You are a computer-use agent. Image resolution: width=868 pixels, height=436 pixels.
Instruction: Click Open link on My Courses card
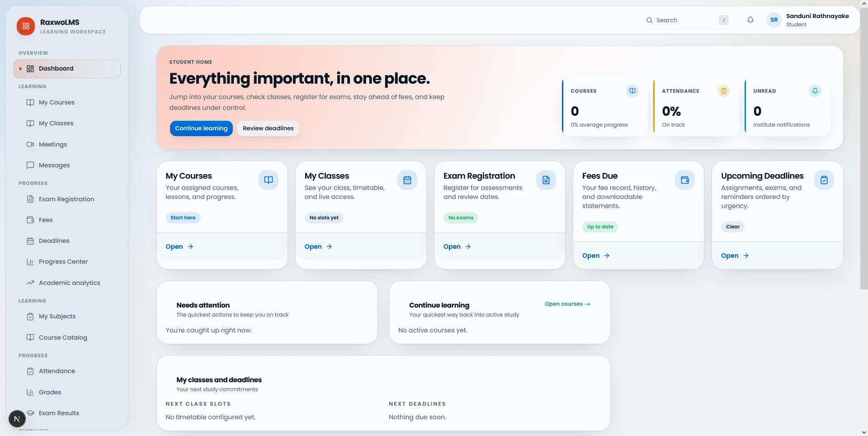tap(179, 247)
